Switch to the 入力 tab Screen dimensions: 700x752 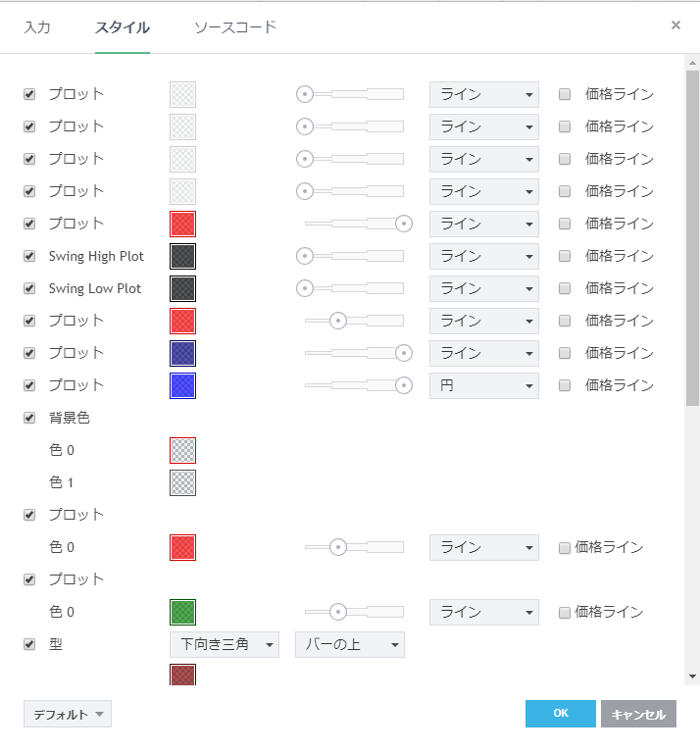pos(37,27)
